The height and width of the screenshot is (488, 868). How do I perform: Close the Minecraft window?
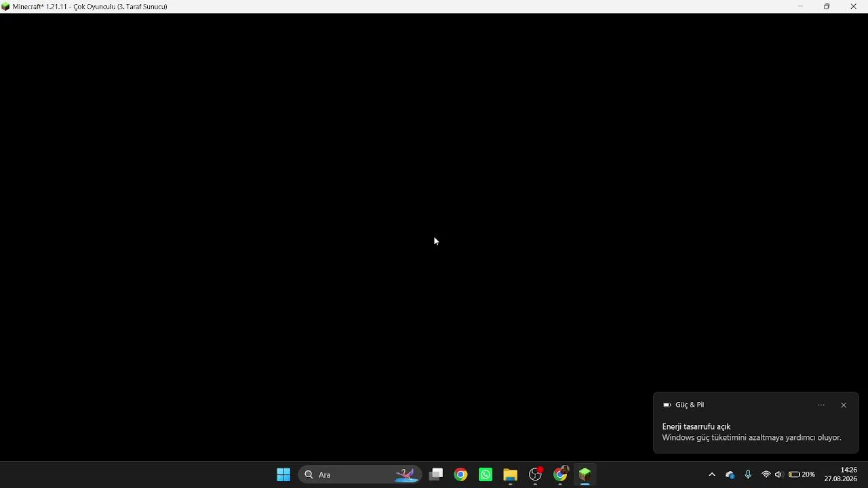pyautogui.click(x=853, y=6)
